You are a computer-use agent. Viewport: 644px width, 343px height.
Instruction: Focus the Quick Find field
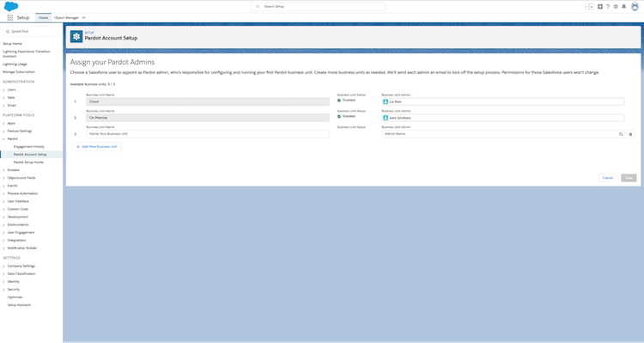[31, 31]
